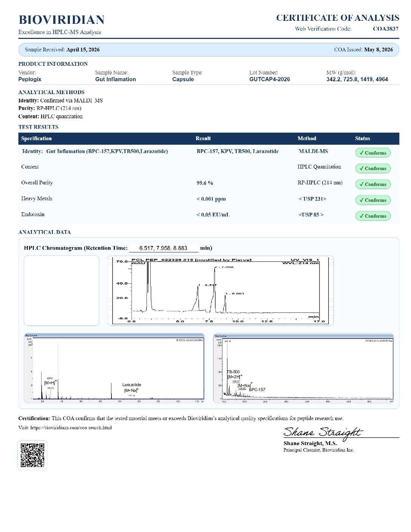Screen dimensions: 411x532
Task: Click the <USP 85 > method cell
Action: [x=311, y=215]
